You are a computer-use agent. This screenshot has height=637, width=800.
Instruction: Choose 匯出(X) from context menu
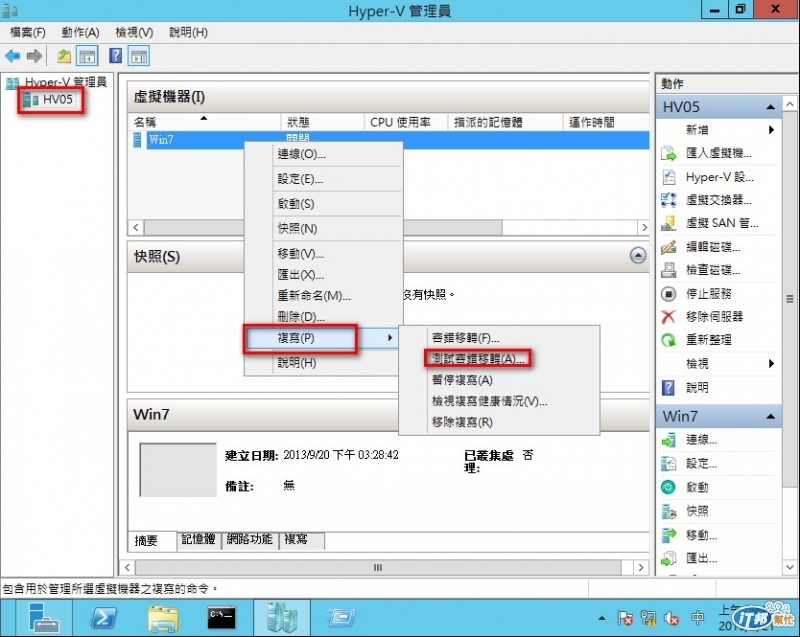pyautogui.click(x=322, y=275)
